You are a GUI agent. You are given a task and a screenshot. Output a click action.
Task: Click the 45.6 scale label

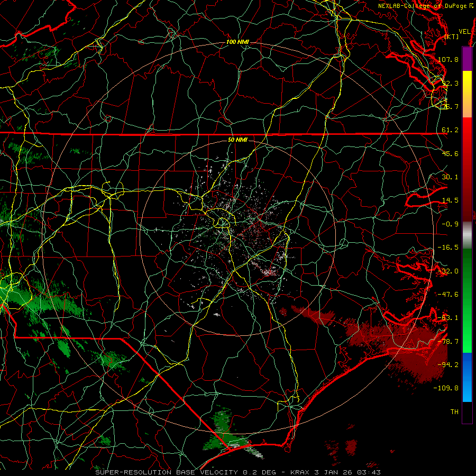pos(450,153)
